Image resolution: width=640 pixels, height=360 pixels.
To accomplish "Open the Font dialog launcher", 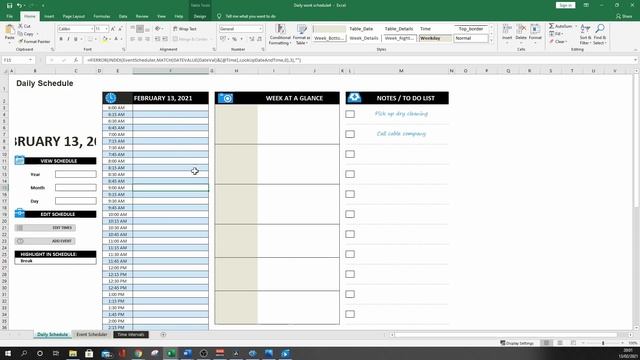I will [123, 49].
